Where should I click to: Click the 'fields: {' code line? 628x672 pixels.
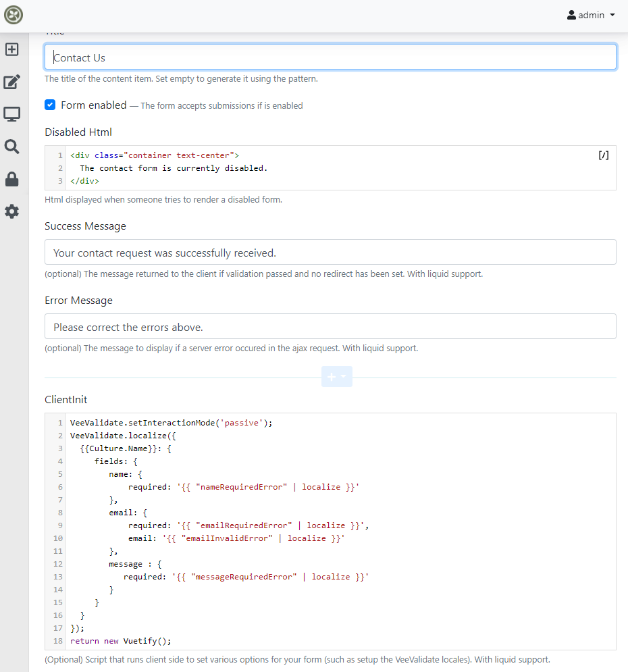pos(116,461)
